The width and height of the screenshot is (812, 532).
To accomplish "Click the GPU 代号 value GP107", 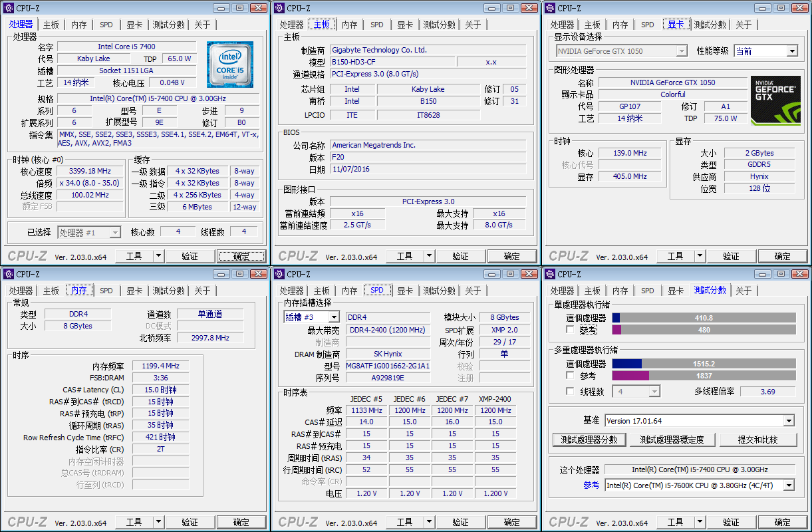I will (x=630, y=106).
